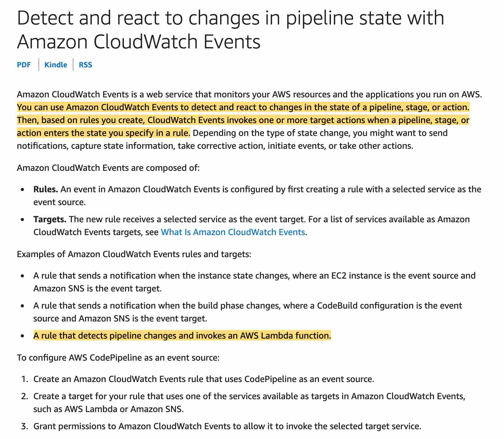Click the highlighted Lambda function bullet
This screenshot has height=439, width=504.
tap(182, 336)
